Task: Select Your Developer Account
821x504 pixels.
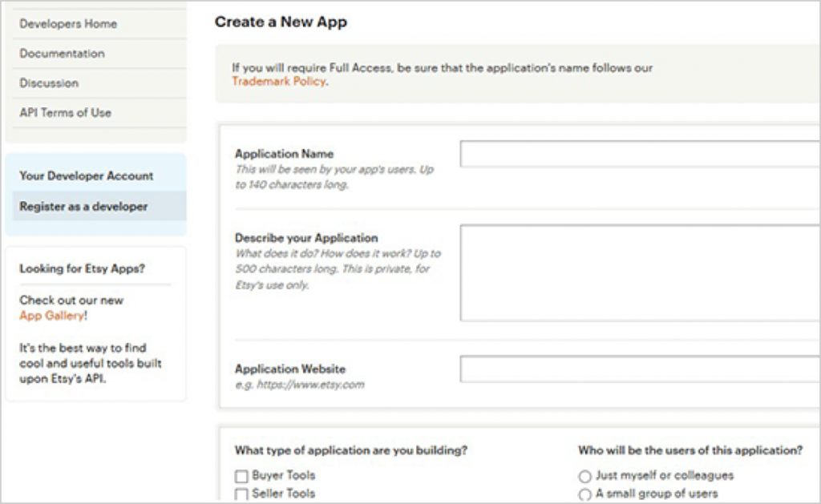Action: [87, 175]
